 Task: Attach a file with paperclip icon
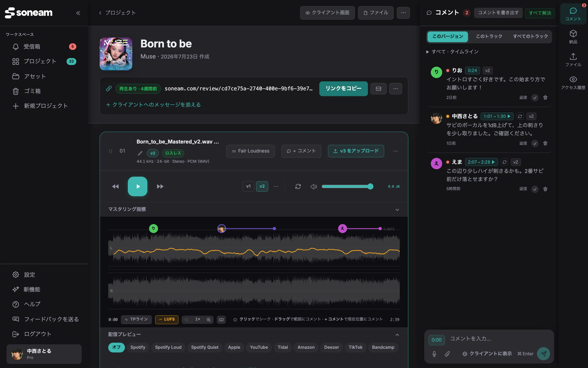coord(447,354)
